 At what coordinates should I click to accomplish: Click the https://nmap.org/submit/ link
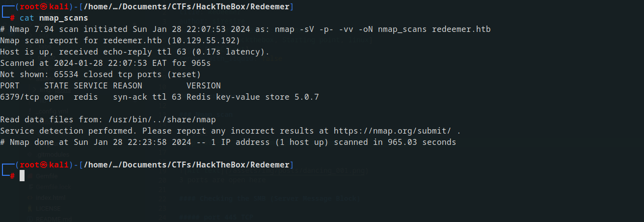point(393,131)
